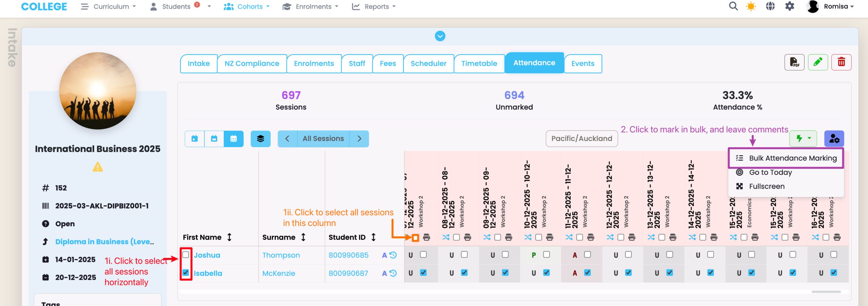Image resolution: width=868 pixels, height=306 pixels.
Task: Click the green pencil edit icon
Action: click(x=817, y=62)
